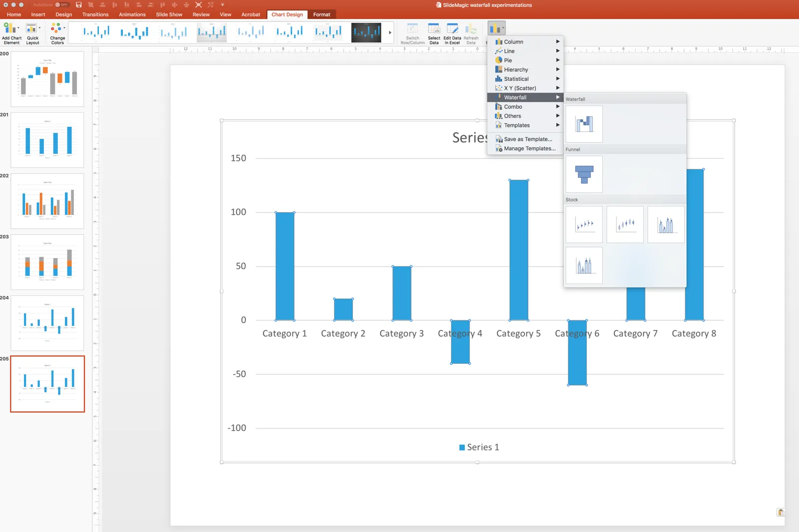Select slide 202 thumbnail
This screenshot has height=532, width=799.
(47, 201)
